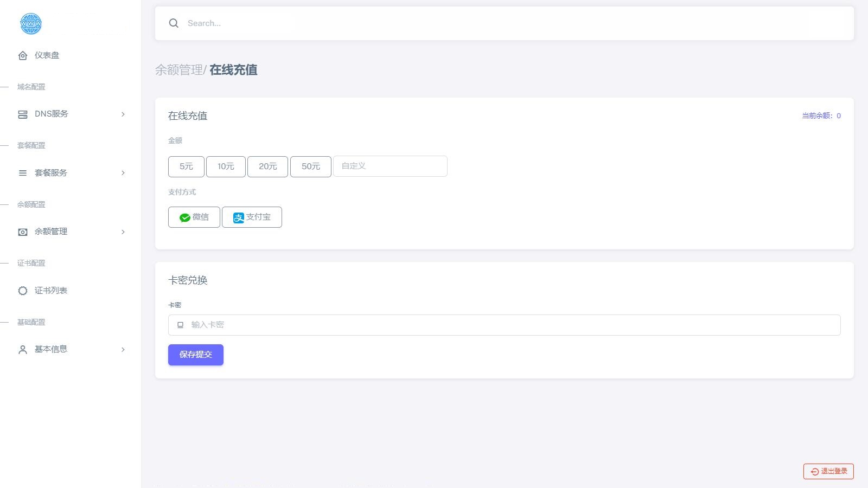Click the wallet icon next to 余额管理
The image size is (868, 488).
[x=23, y=232]
